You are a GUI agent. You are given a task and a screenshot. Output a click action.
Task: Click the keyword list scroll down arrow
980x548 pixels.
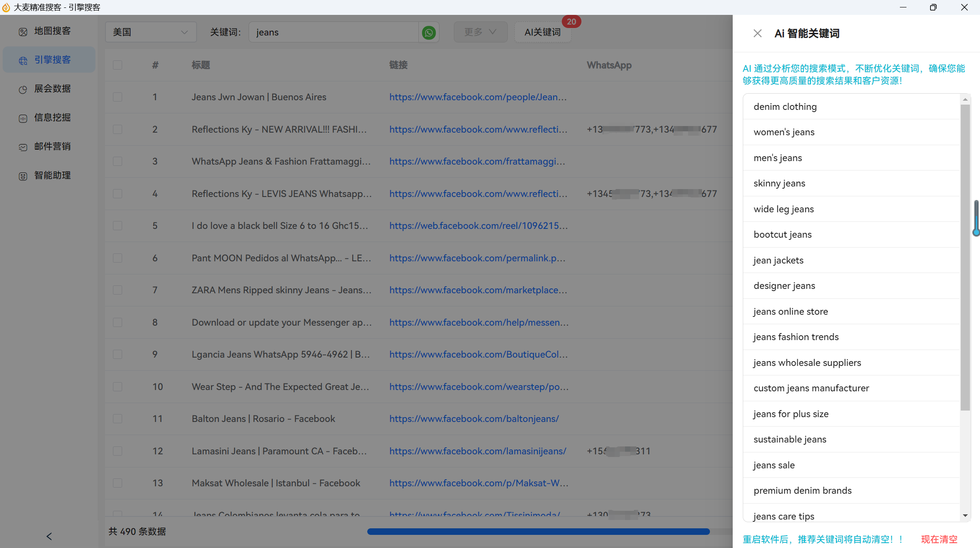pos(965,516)
